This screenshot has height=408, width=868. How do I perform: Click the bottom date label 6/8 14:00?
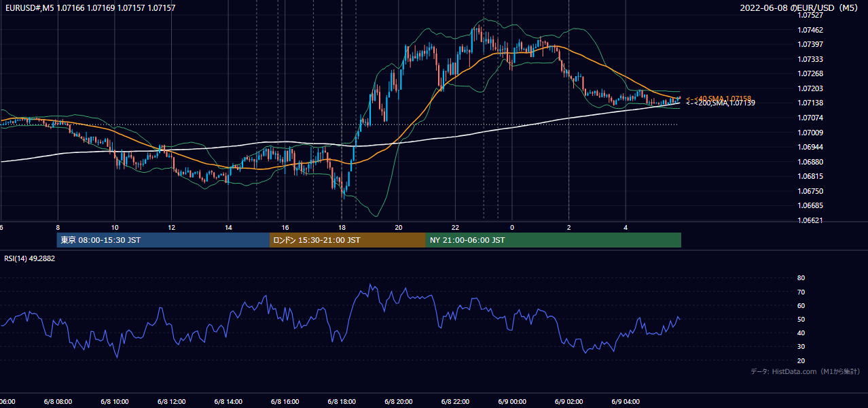click(x=228, y=402)
